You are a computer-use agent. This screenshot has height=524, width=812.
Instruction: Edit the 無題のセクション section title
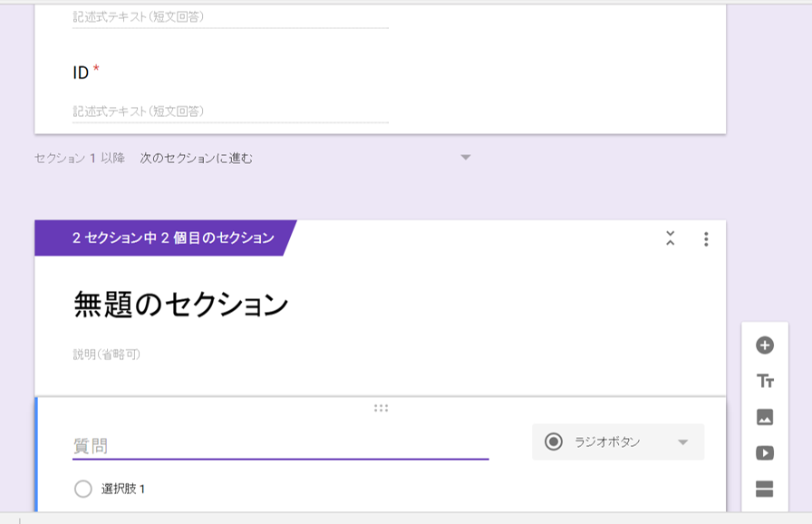(180, 304)
